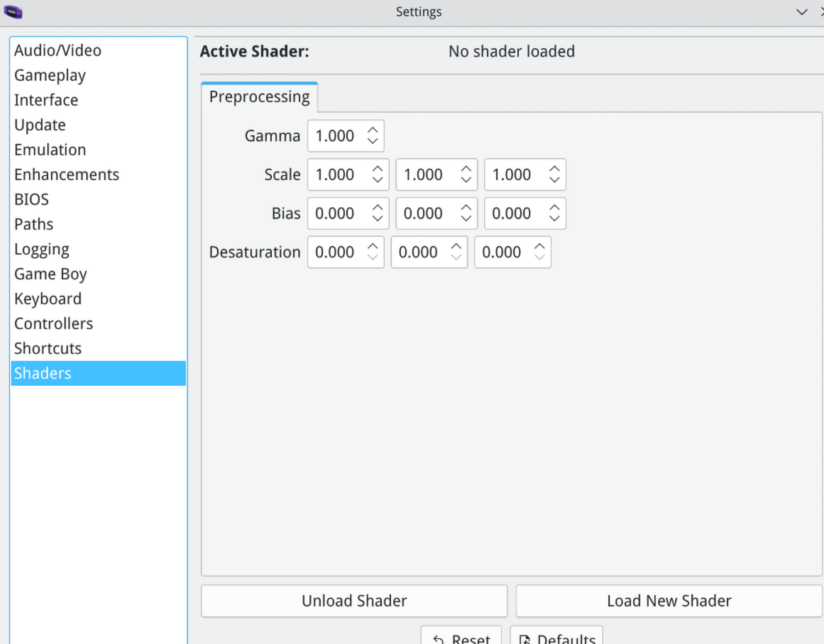Increase the third Desaturation value

pos(539,246)
